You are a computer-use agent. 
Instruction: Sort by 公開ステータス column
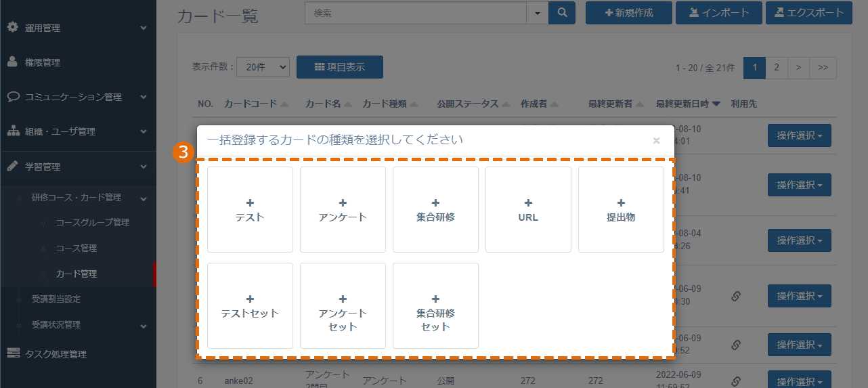(x=473, y=104)
